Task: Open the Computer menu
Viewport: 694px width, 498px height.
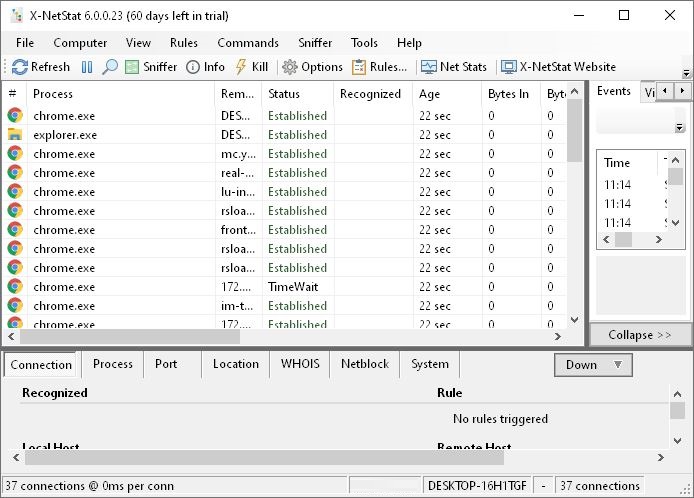Action: point(80,43)
